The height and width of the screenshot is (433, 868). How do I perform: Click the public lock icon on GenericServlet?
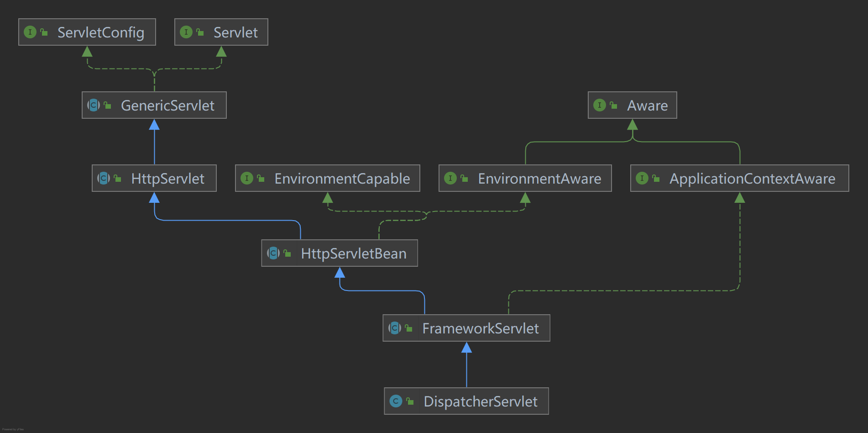[107, 105]
